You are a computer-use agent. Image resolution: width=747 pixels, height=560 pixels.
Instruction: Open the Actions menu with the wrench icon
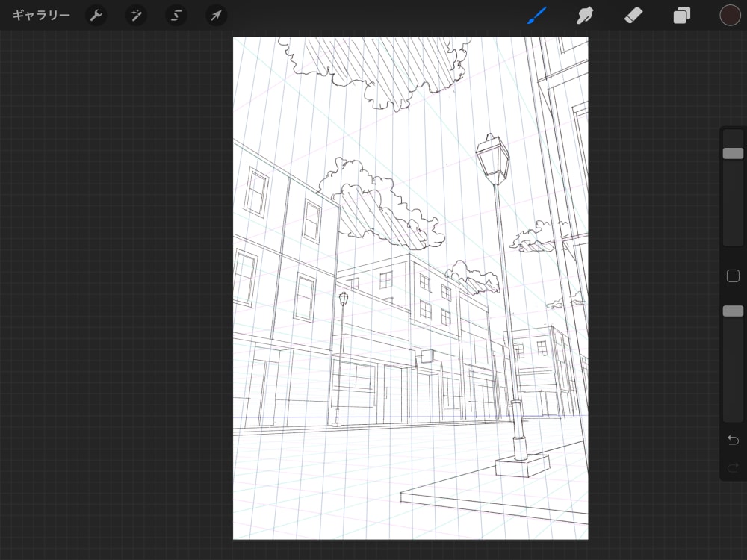click(x=96, y=15)
